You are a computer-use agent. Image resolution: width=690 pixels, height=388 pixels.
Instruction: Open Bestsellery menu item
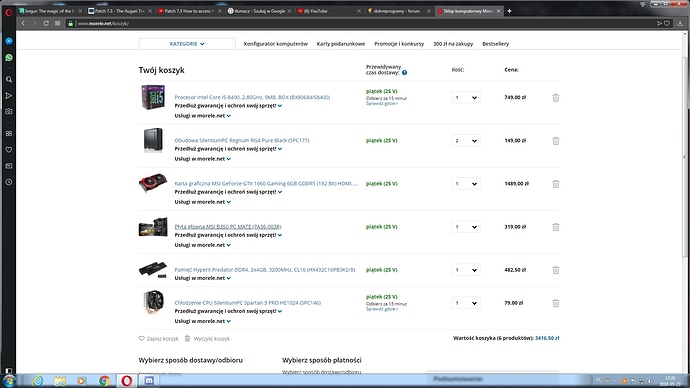(495, 44)
